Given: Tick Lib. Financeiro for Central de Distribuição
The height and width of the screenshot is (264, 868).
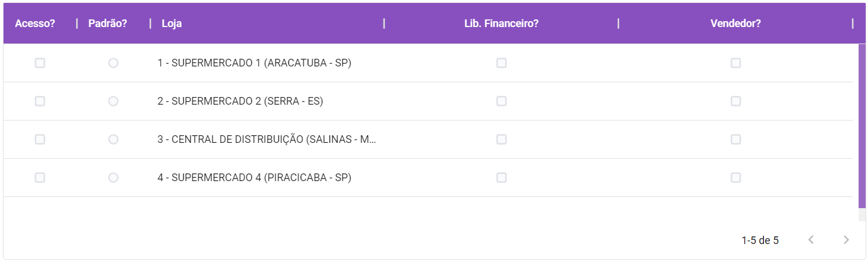Looking at the screenshot, I should [x=502, y=139].
